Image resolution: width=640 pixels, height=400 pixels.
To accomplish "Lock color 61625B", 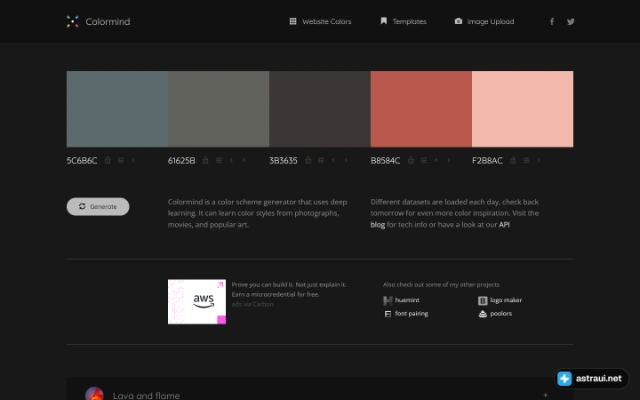I will [205, 160].
